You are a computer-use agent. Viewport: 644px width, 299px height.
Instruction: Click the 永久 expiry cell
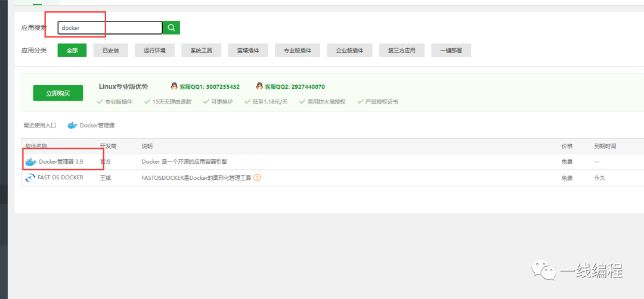[x=600, y=178]
